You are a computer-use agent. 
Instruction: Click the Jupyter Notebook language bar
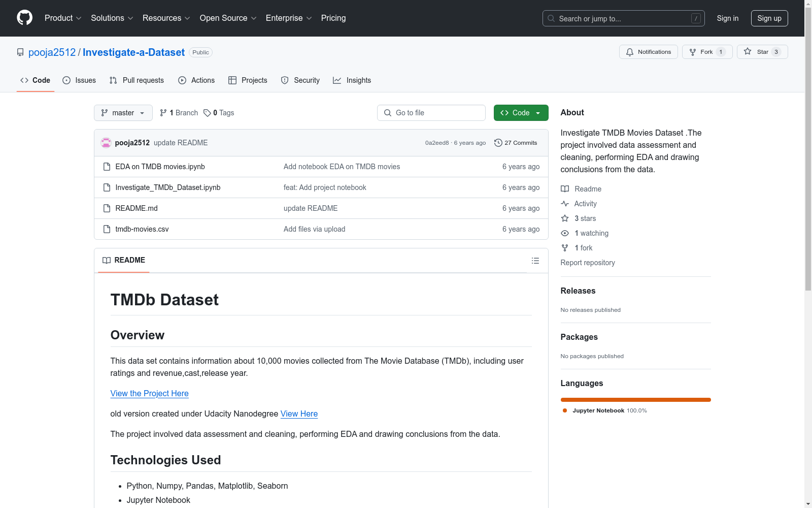pyautogui.click(x=636, y=400)
